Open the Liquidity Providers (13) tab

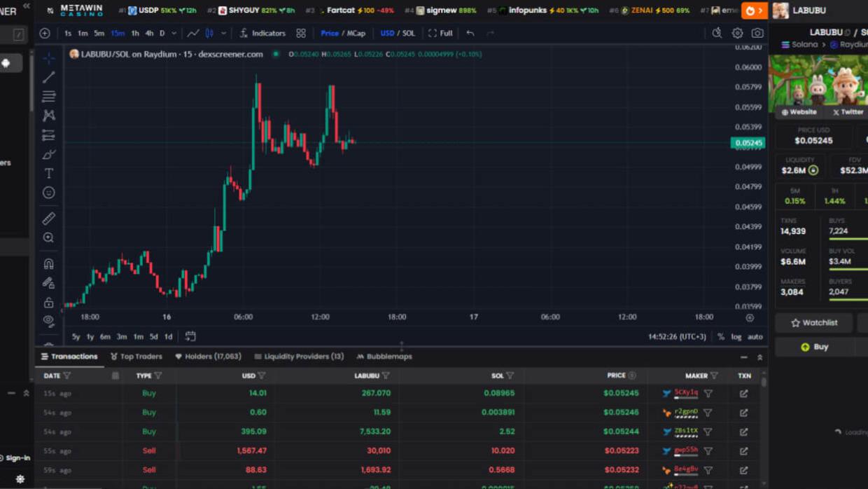click(x=299, y=357)
